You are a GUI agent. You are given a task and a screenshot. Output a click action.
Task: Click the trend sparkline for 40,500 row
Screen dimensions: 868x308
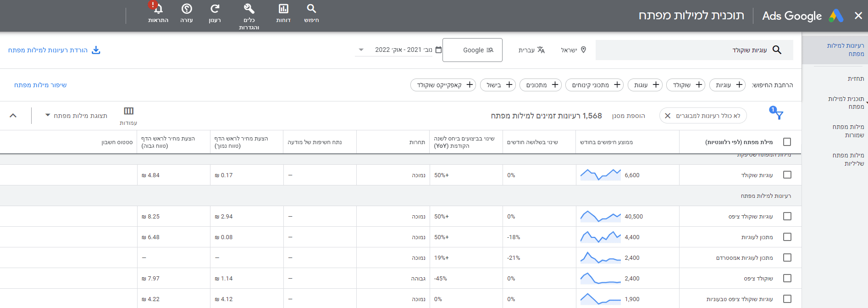click(x=600, y=216)
